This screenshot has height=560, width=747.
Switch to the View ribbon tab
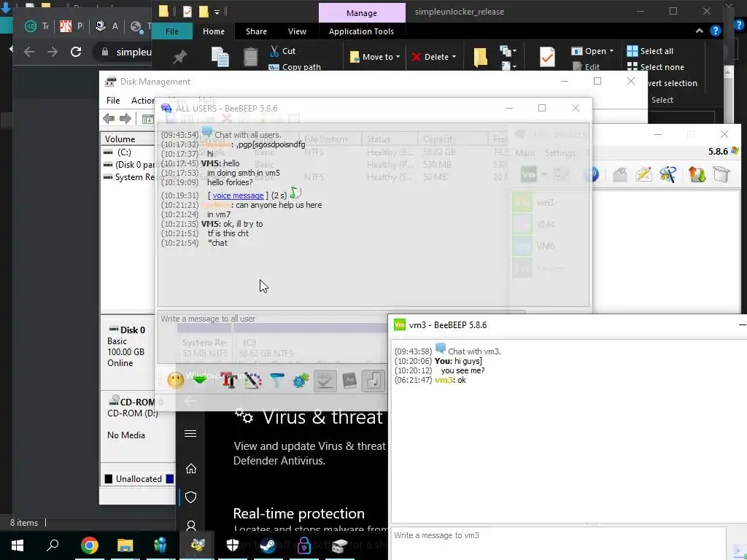(298, 31)
